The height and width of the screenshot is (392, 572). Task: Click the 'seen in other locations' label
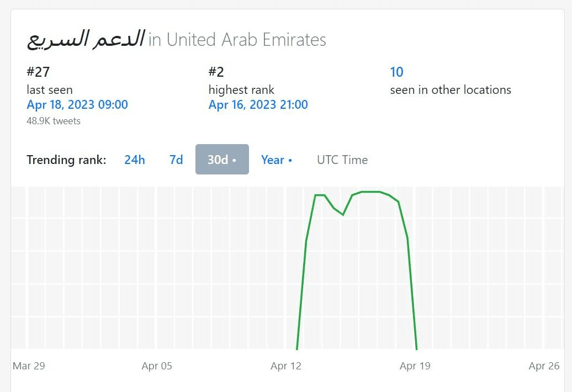click(x=451, y=89)
